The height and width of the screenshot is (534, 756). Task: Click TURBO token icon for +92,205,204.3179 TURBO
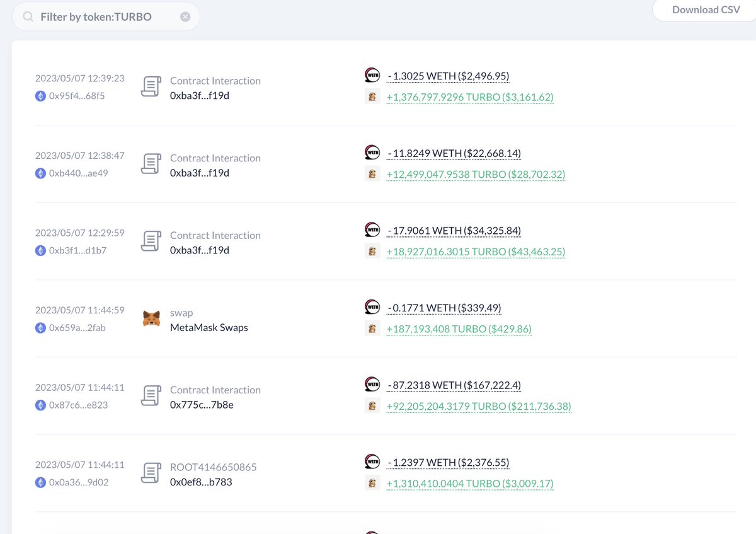coord(372,407)
